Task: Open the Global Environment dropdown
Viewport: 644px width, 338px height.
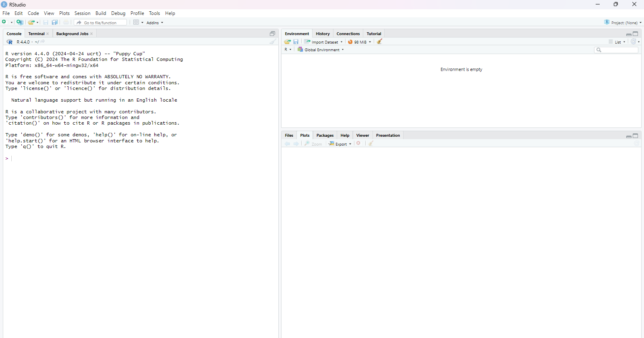Action: (321, 50)
